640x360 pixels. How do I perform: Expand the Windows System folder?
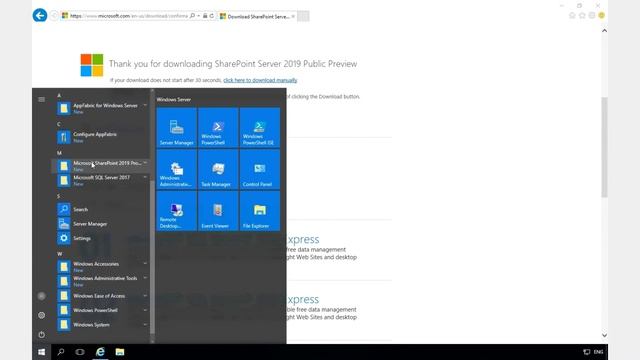(101, 325)
